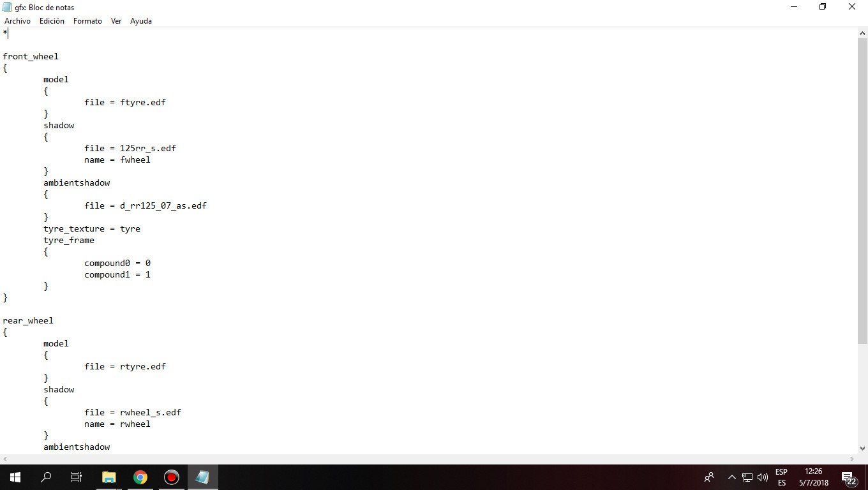Open the Ver menu
Screen dimensions: 868x490
(116, 21)
